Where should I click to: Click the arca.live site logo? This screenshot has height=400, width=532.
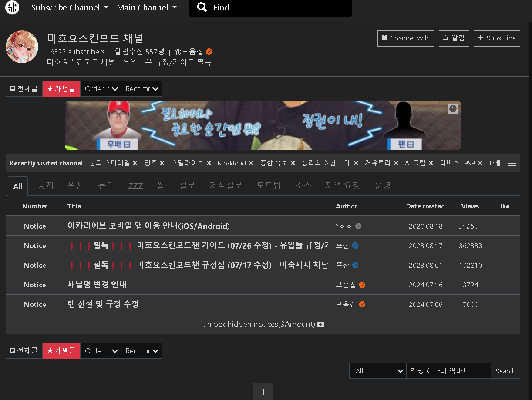pos(12,7)
